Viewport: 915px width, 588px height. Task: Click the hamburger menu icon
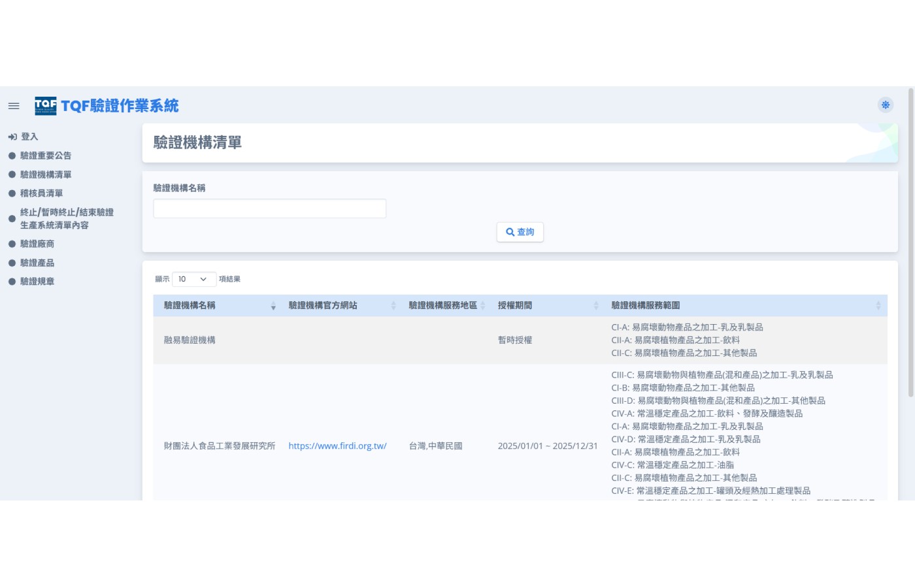click(x=14, y=106)
